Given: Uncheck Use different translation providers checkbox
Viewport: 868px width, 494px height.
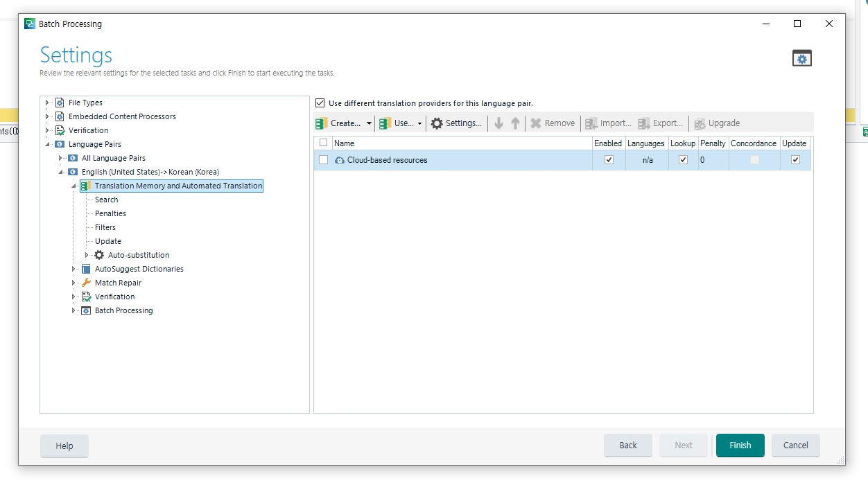Looking at the screenshot, I should (x=320, y=103).
